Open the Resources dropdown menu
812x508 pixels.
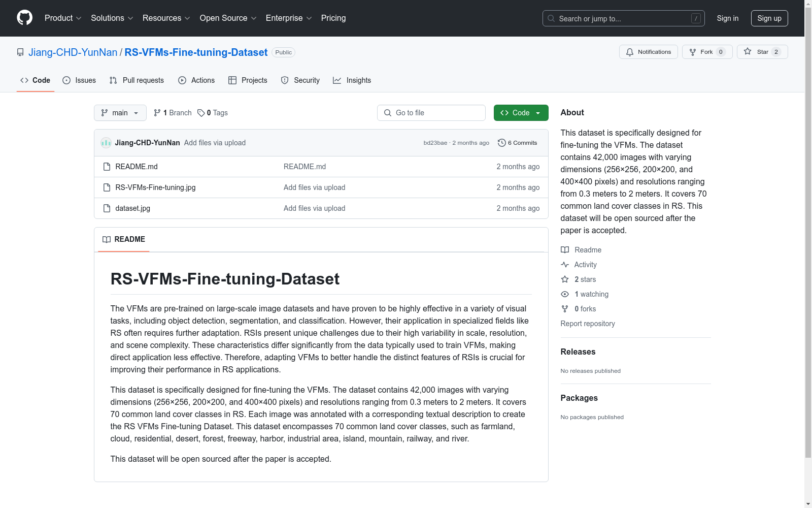coord(166,18)
